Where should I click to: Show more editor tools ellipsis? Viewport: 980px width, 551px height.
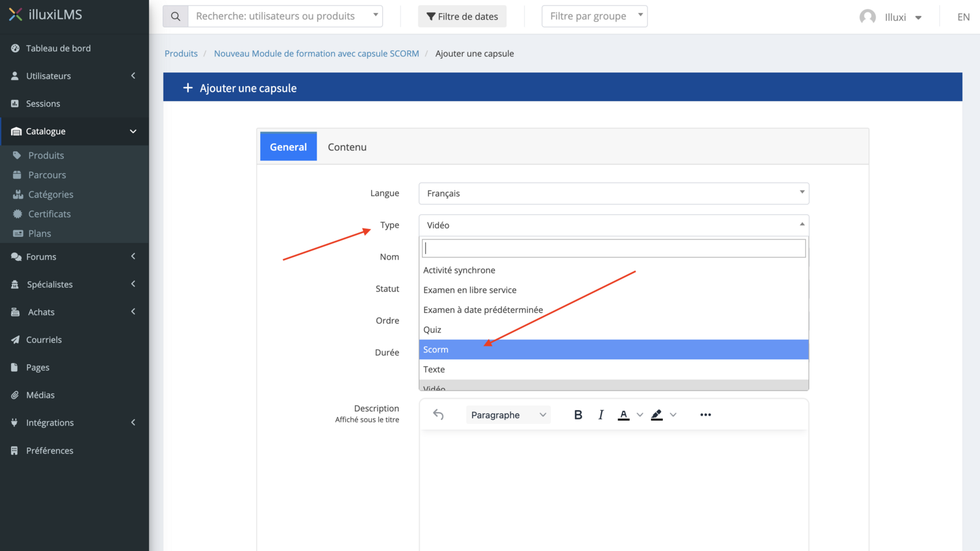(x=706, y=414)
